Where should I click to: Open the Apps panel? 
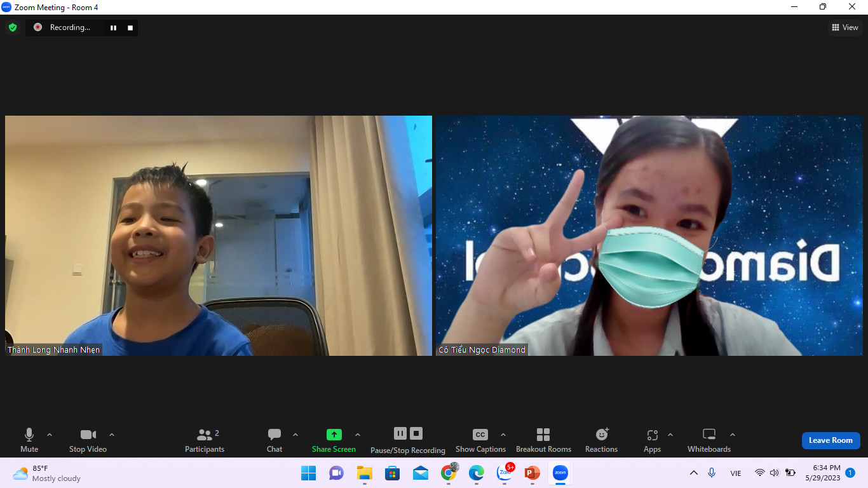click(x=652, y=440)
